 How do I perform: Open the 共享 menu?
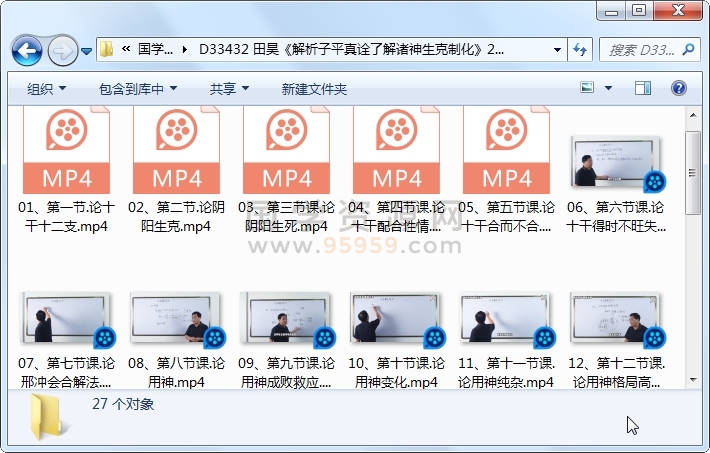pos(229,89)
